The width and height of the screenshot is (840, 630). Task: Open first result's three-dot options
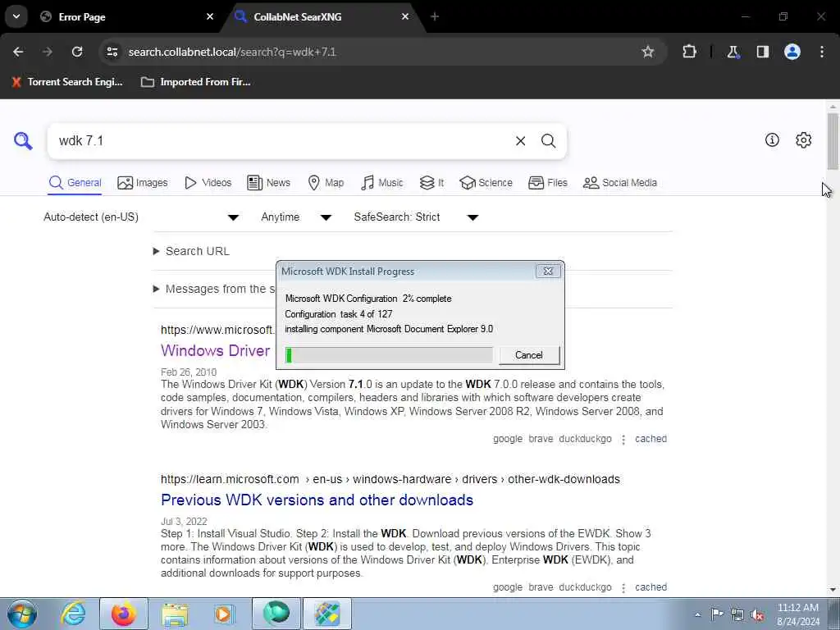pyautogui.click(x=623, y=440)
